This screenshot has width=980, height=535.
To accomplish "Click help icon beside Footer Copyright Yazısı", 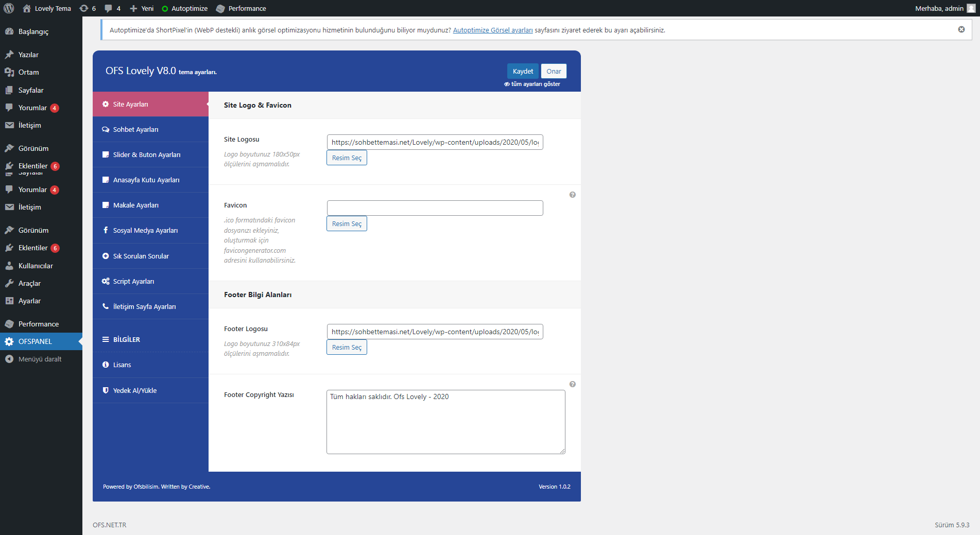I will [x=572, y=384].
